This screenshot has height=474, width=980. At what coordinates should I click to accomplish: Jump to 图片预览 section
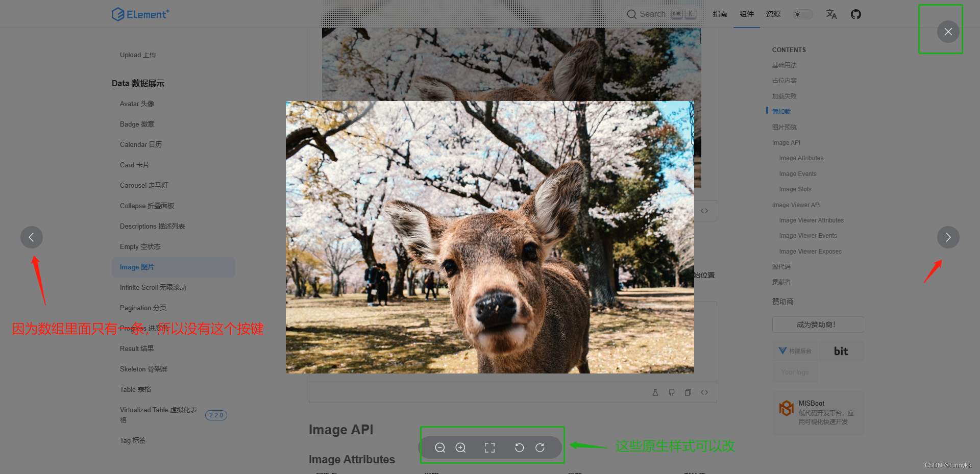coord(784,128)
